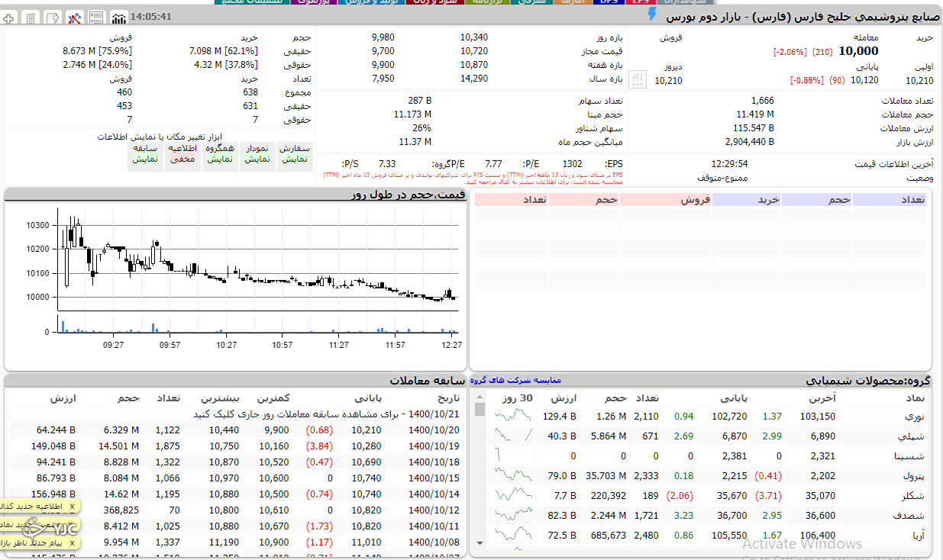The height and width of the screenshot is (560, 943).
Task: View the 30-day sparkline for نوري
Action: (x=513, y=416)
